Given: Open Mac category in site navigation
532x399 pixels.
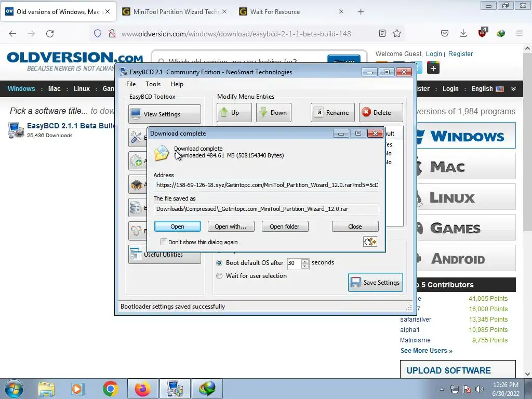Looking at the screenshot, I should (54, 89).
